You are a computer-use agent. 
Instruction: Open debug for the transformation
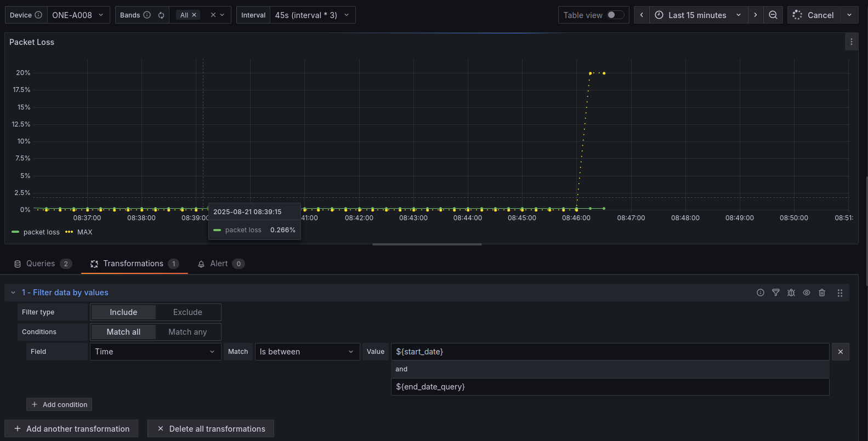click(791, 293)
